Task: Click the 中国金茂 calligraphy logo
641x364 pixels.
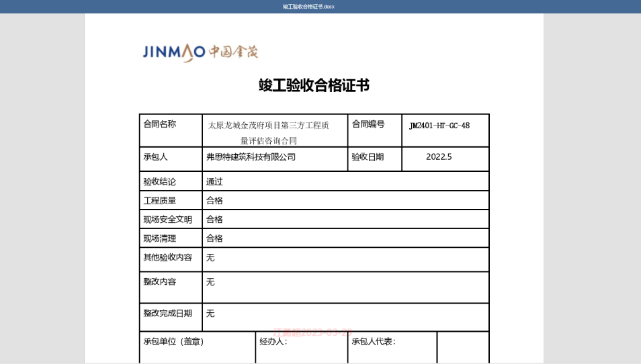Action: pyautogui.click(x=233, y=52)
